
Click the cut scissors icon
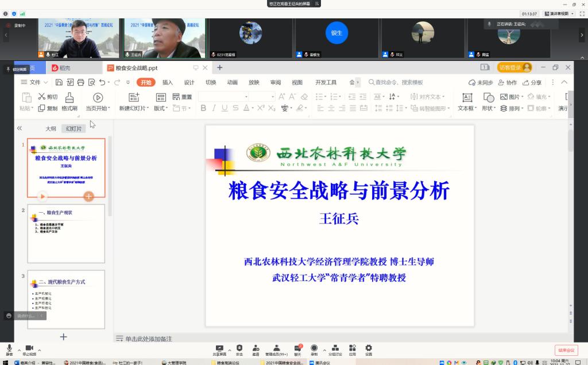pos(42,97)
